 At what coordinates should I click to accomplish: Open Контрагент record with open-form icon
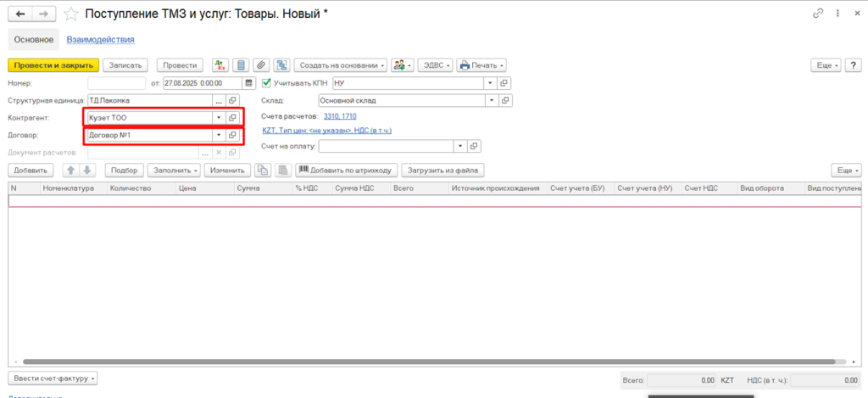click(232, 117)
